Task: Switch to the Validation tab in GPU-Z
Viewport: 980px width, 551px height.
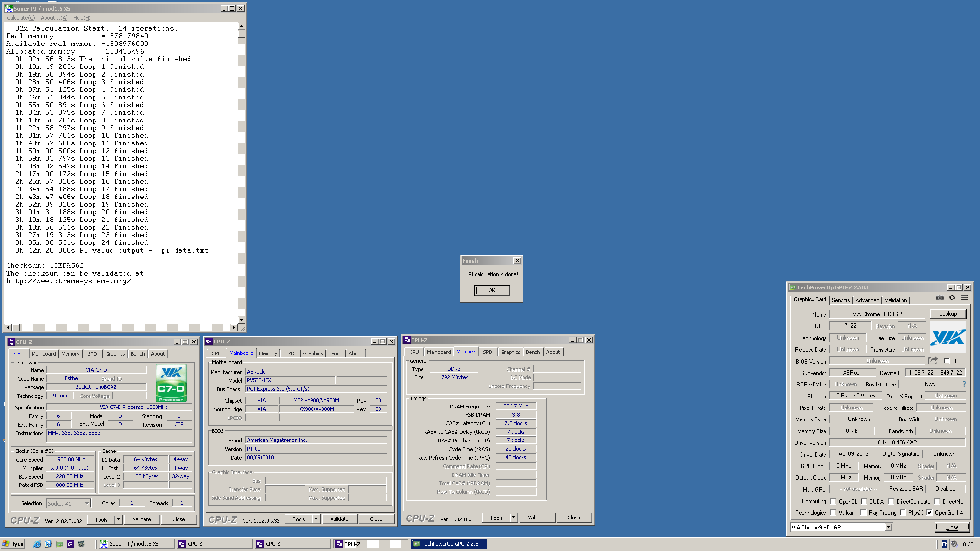Action: pyautogui.click(x=895, y=300)
